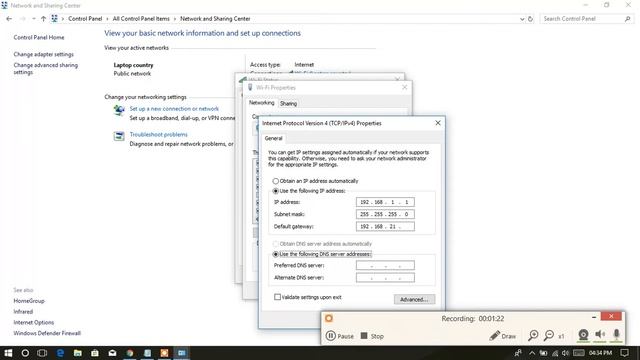Open HomeGroup under See also
The image size is (640, 360).
click(x=29, y=301)
